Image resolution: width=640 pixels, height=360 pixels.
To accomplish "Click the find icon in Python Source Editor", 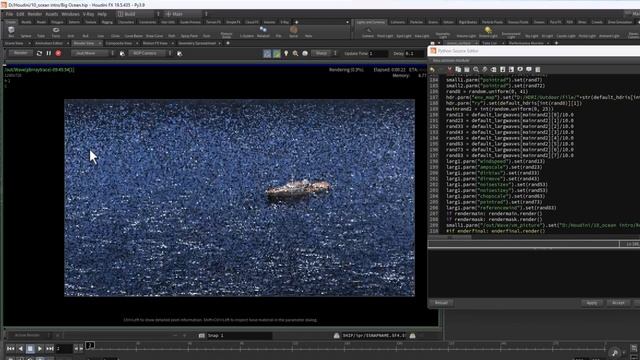I will (x=476, y=70).
